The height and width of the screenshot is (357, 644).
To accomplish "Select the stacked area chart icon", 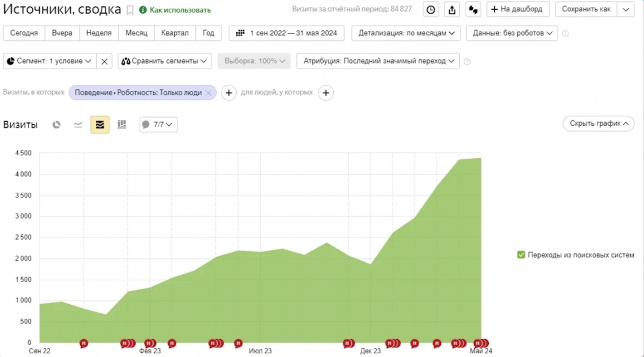I will 100,125.
